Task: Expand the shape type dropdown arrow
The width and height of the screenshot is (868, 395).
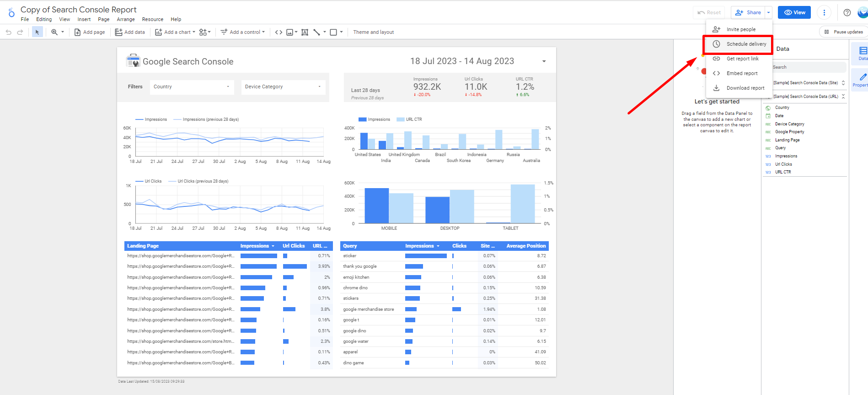Action: click(341, 32)
